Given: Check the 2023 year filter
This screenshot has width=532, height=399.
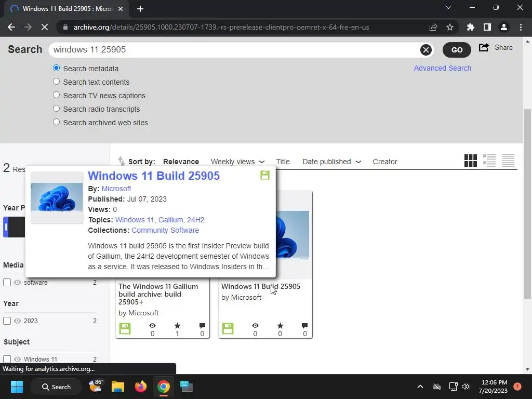Looking at the screenshot, I should pyautogui.click(x=7, y=321).
